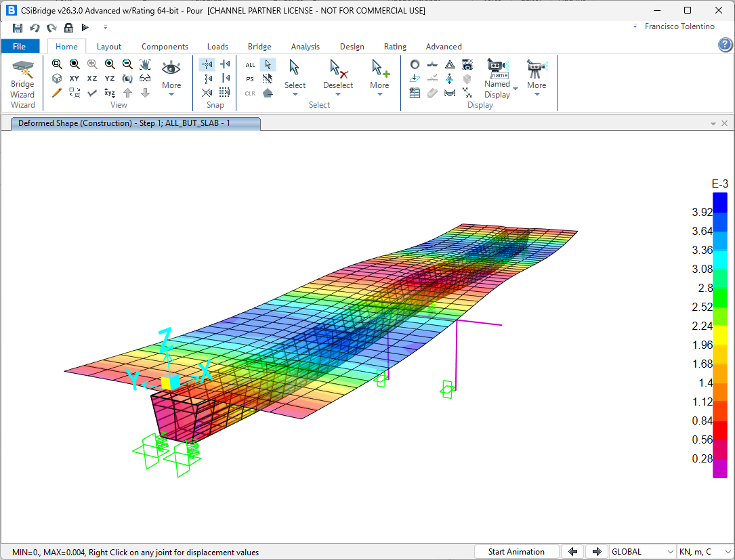
Task: Set the view to XY plane
Action: pyautogui.click(x=75, y=79)
